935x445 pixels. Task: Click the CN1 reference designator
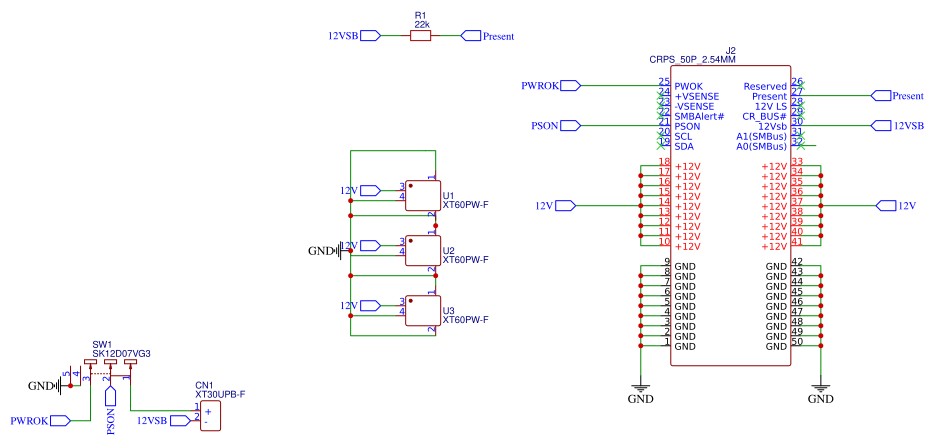click(204, 385)
